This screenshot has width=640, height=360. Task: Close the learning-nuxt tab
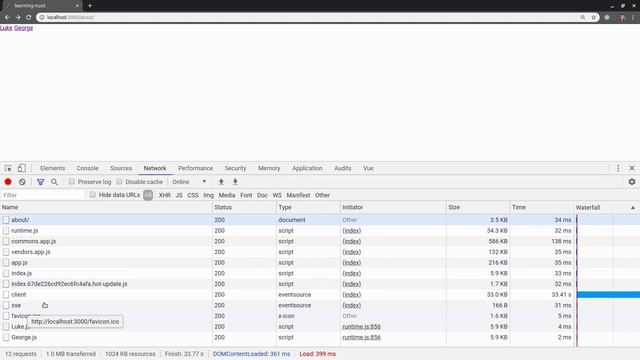click(77, 6)
